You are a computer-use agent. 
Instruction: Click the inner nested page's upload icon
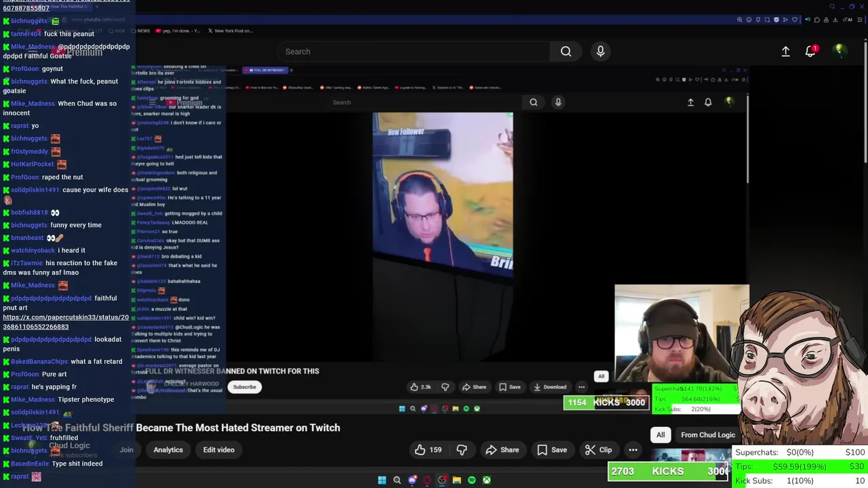[690, 102]
